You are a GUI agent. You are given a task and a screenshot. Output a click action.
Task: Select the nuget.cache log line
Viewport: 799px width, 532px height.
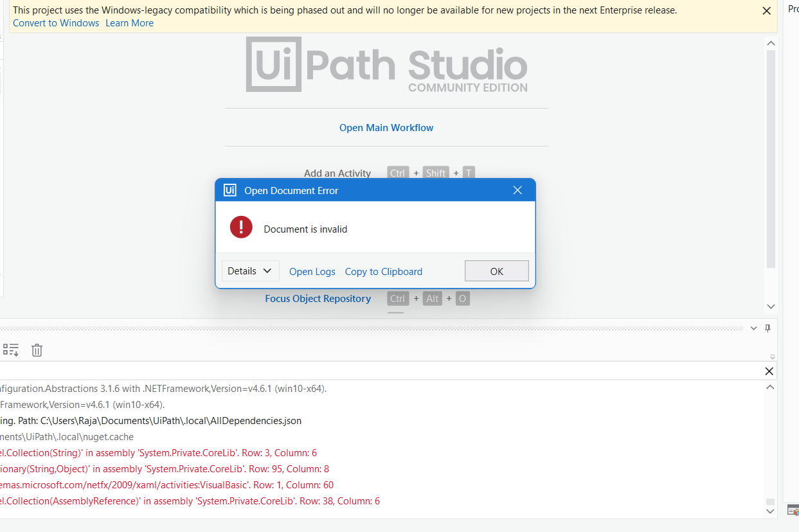pyautogui.click(x=67, y=437)
